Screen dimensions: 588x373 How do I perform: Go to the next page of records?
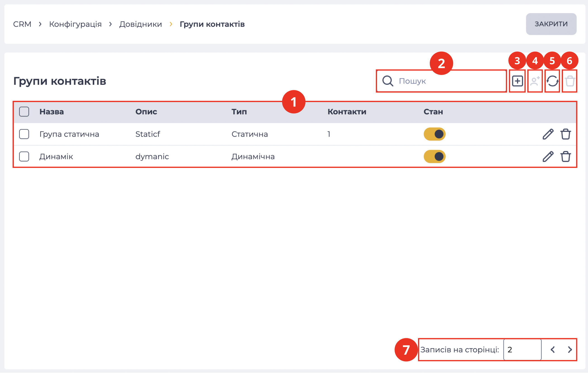pos(570,349)
